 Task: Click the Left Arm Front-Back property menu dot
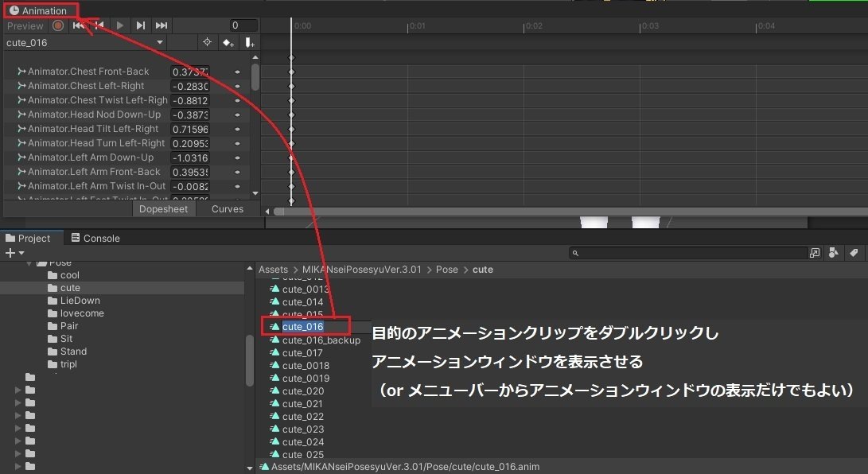pyautogui.click(x=237, y=173)
